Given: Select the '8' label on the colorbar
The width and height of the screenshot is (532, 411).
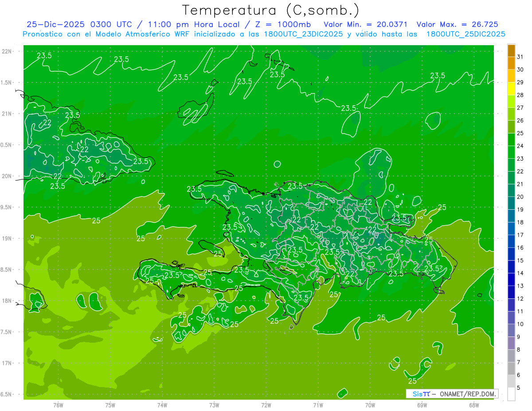Looking at the screenshot, I should [519, 349].
